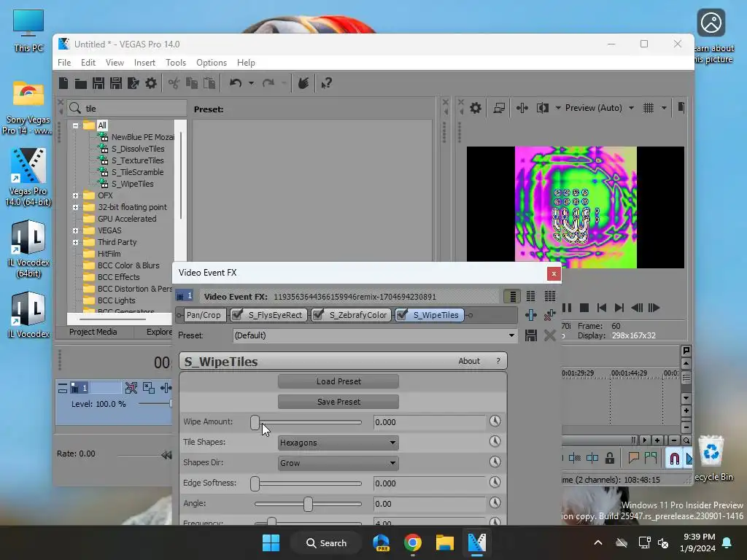
Task: Click the Lock Event padlock icon in timeline toolbar
Action: pyautogui.click(x=609, y=458)
